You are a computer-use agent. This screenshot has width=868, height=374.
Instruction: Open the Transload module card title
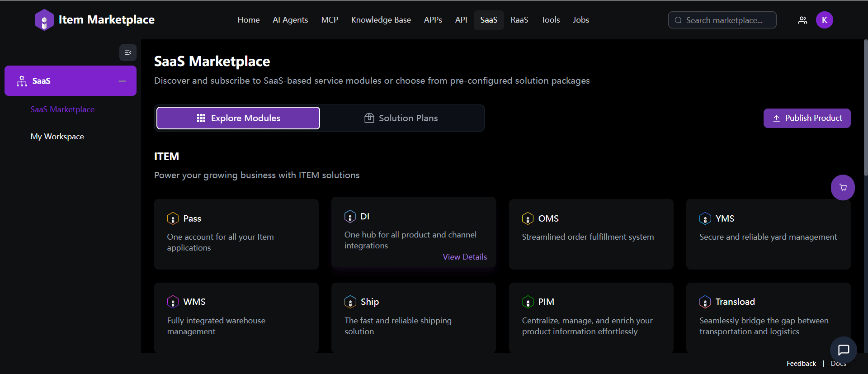coord(735,302)
